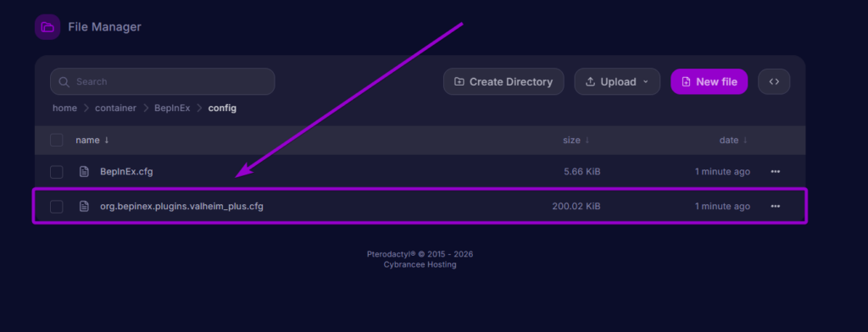The height and width of the screenshot is (332, 868).
Task: Click the File Manager folder icon
Action: click(x=47, y=26)
